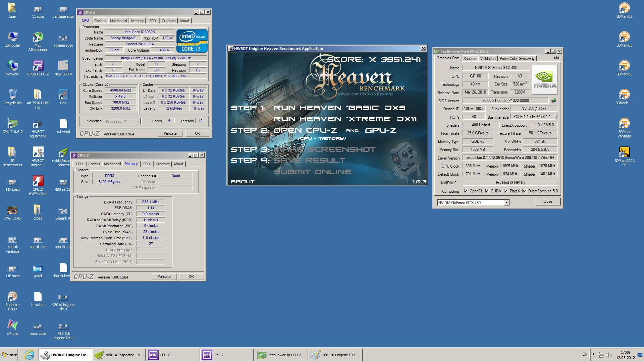
Task: Click RUN HEAVEN "XTREME" DX11 option
Action: click(x=345, y=119)
